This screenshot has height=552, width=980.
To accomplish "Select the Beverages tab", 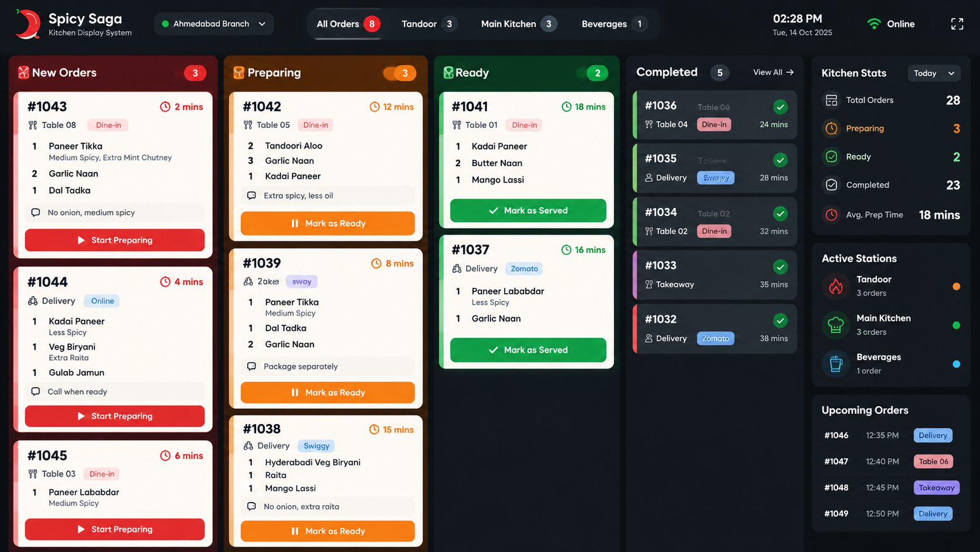I will [614, 24].
